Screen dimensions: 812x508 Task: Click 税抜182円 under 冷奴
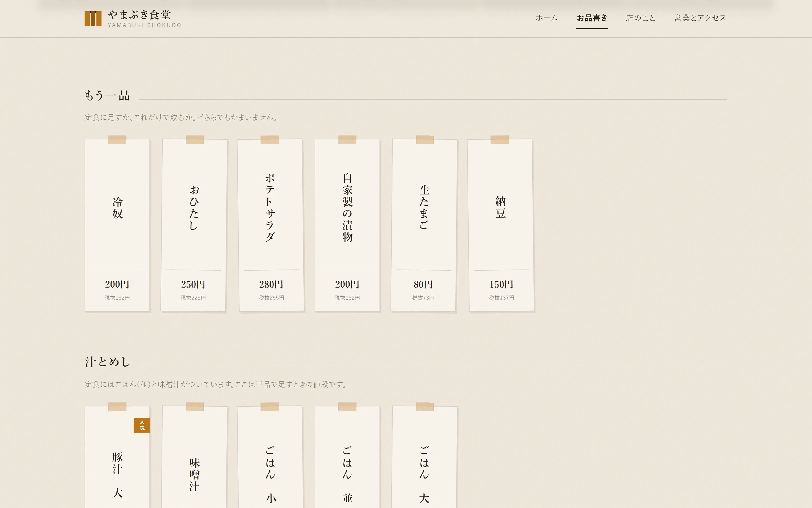[117, 298]
